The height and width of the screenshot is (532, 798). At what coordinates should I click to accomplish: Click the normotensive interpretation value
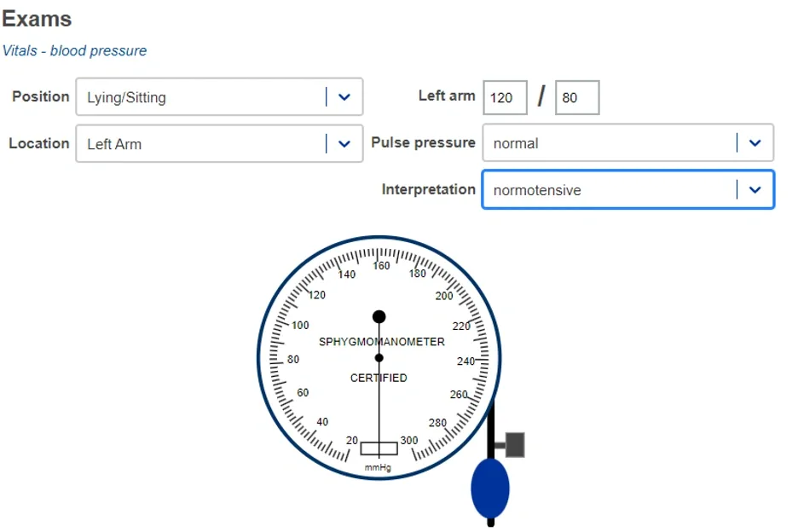tap(537, 190)
